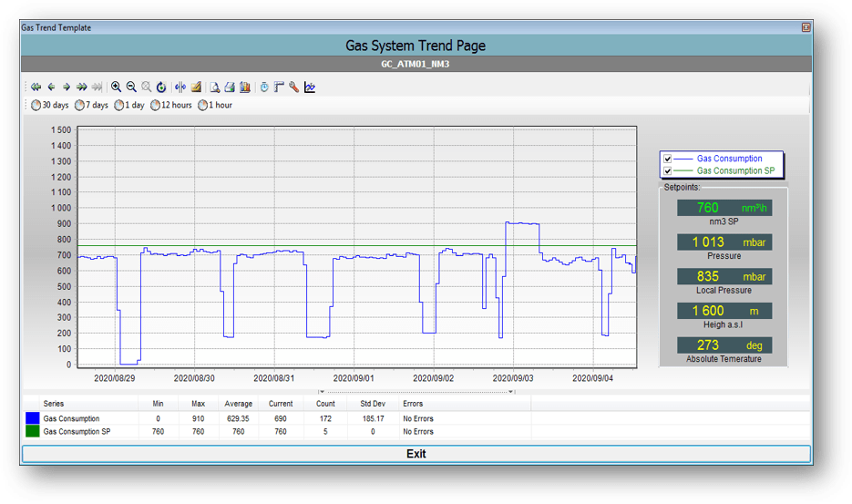Refresh the trend with circular arrow icon
Screen dimensions: 852x504
coord(161,87)
